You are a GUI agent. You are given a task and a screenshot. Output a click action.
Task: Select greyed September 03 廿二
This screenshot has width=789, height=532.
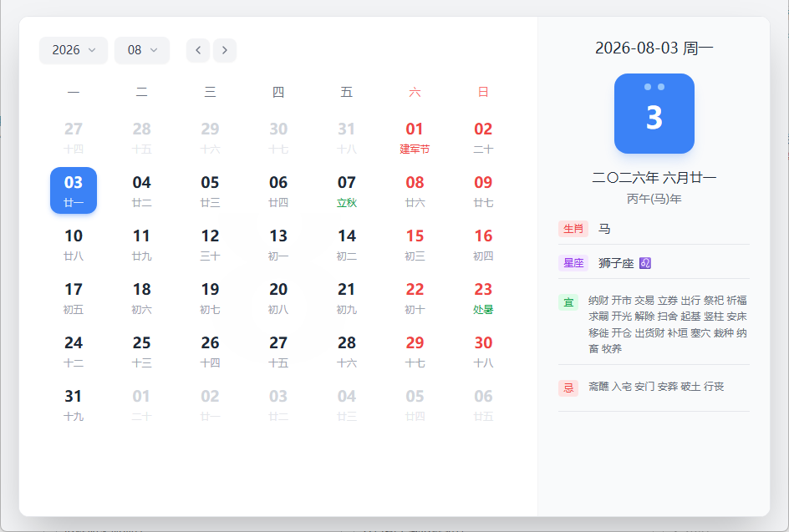278,404
